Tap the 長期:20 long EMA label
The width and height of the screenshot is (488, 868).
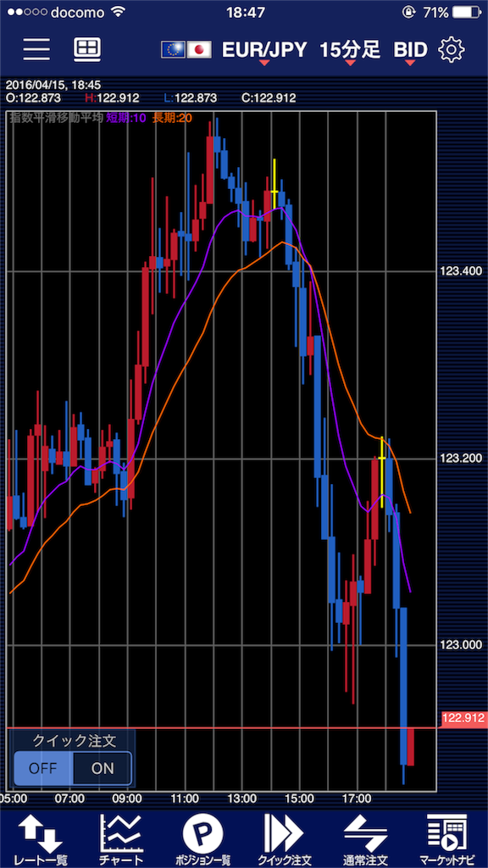click(171, 117)
